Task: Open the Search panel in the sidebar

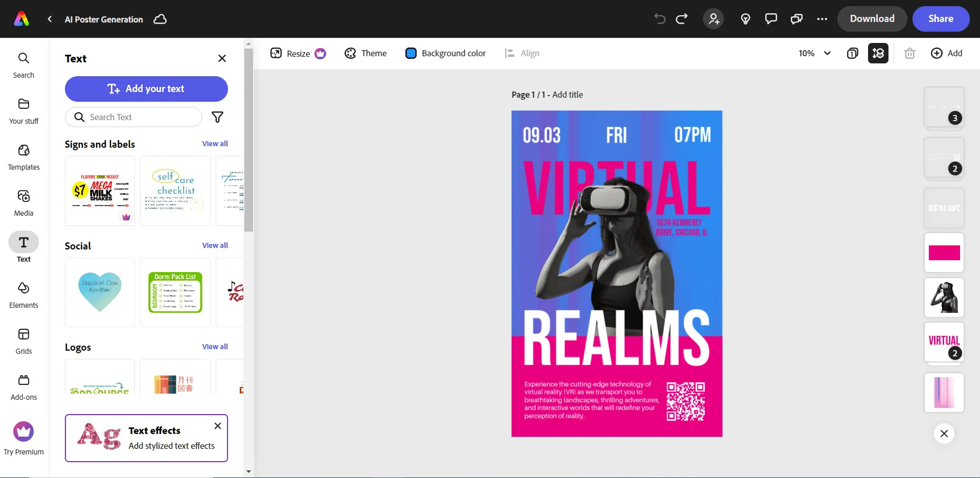Action: [x=24, y=64]
